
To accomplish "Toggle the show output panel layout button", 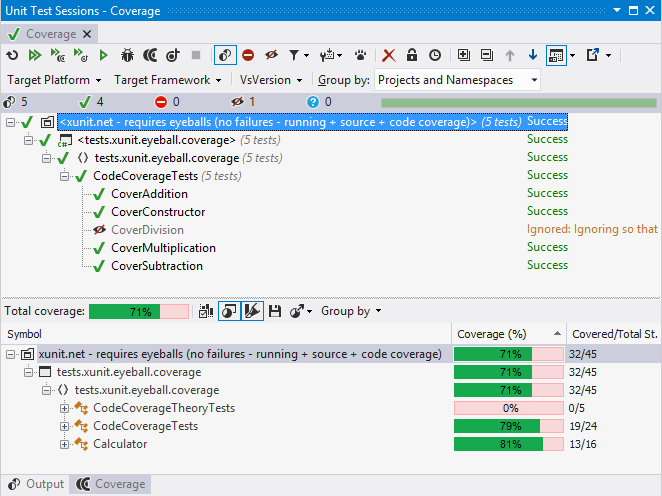I will click(x=556, y=55).
